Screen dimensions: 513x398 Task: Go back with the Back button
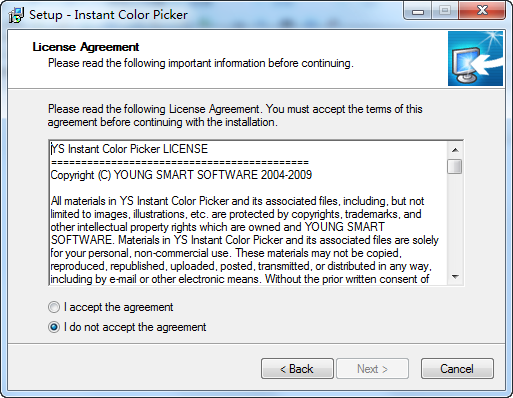point(297,369)
